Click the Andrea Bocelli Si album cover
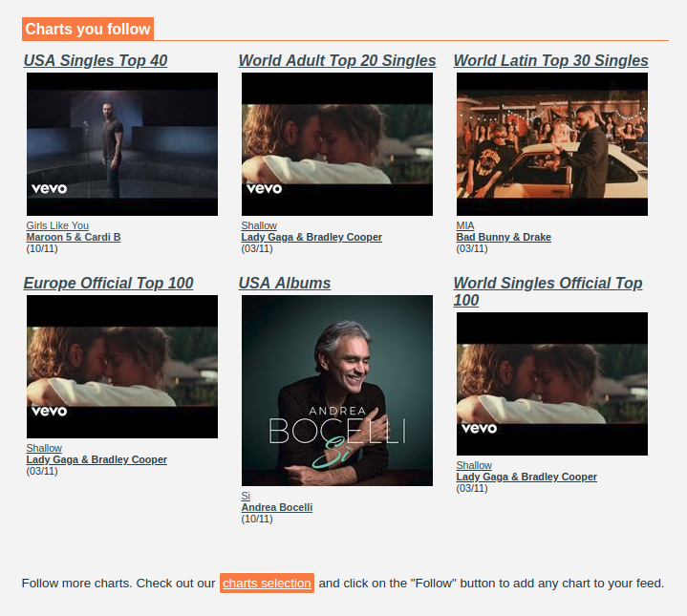The image size is (687, 616). point(337,391)
